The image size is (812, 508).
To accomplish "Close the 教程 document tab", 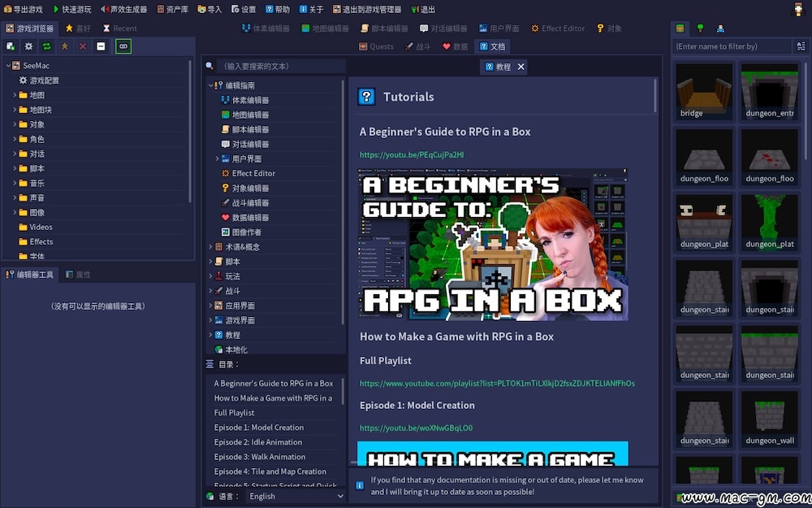I will click(521, 67).
